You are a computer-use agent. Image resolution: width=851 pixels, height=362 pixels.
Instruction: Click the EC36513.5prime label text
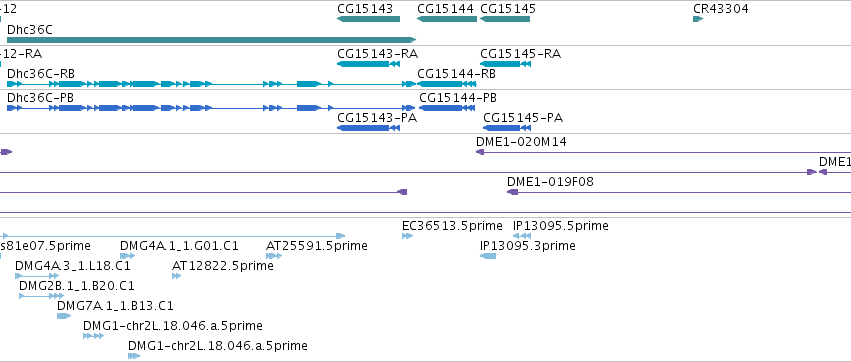pyautogui.click(x=452, y=225)
